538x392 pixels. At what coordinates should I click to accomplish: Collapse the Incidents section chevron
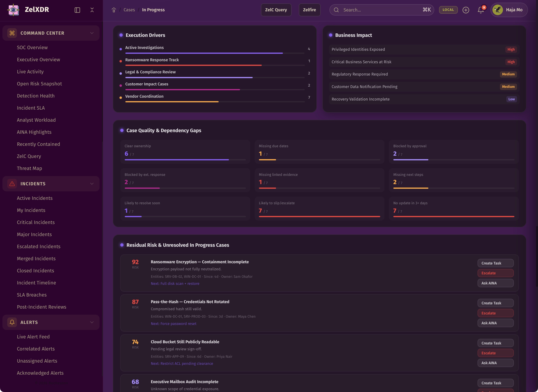tap(92, 184)
